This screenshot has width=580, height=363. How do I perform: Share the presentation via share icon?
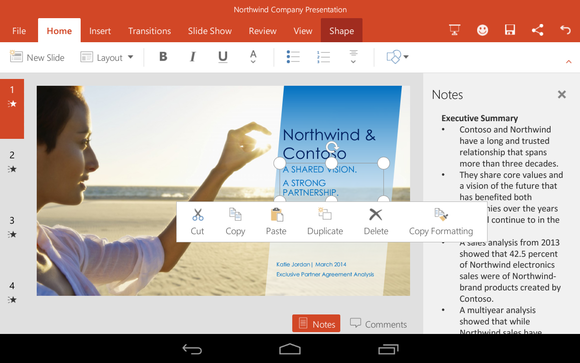pyautogui.click(x=537, y=30)
